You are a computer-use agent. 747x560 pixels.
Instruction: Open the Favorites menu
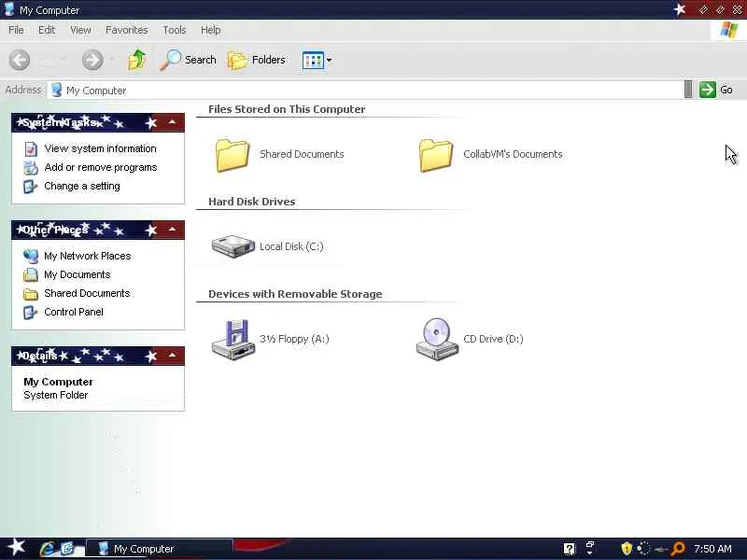tap(127, 30)
